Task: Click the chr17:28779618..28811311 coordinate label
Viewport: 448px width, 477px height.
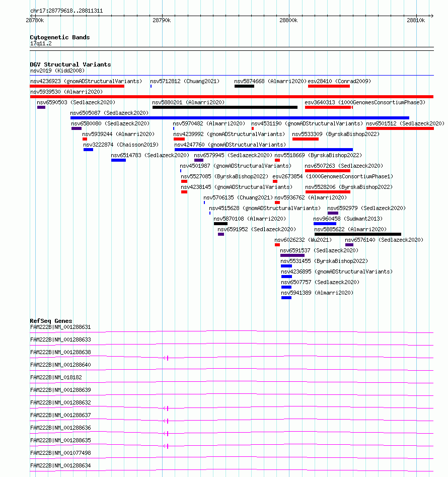Action: pos(66,11)
